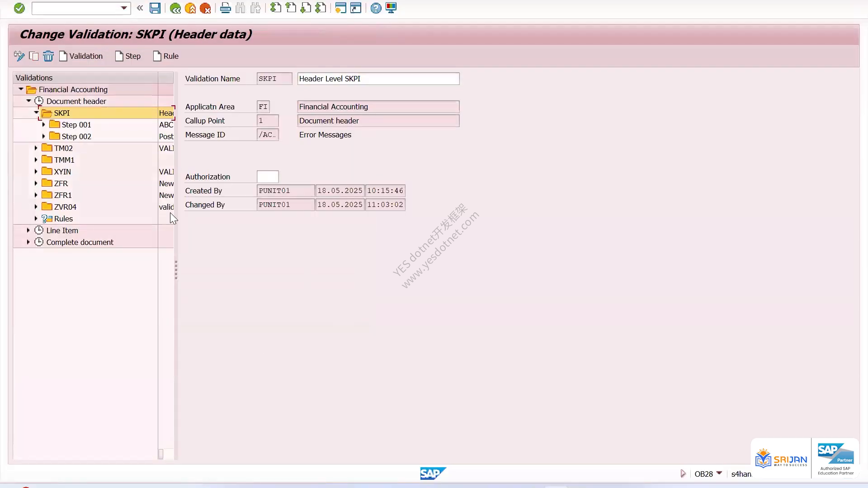This screenshot has width=868, height=488.
Task: Expand Step 002 node arrow
Action: pos(43,136)
